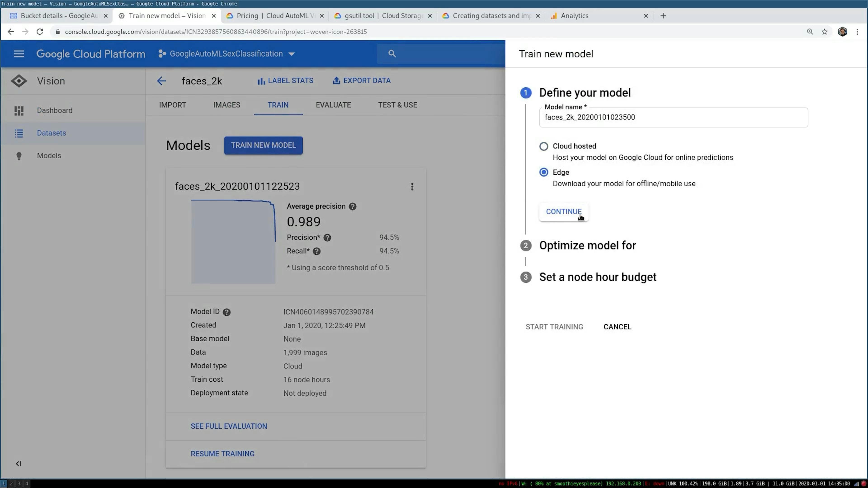Image resolution: width=868 pixels, height=488 pixels.
Task: View site security padlock info
Action: [x=58, y=32]
